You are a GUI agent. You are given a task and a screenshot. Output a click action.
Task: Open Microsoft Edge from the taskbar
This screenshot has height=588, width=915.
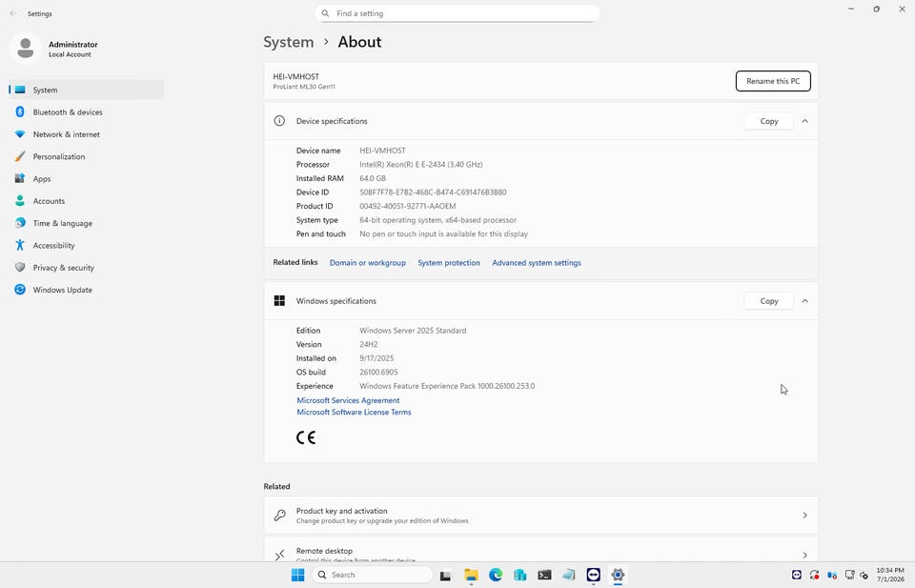click(496, 576)
